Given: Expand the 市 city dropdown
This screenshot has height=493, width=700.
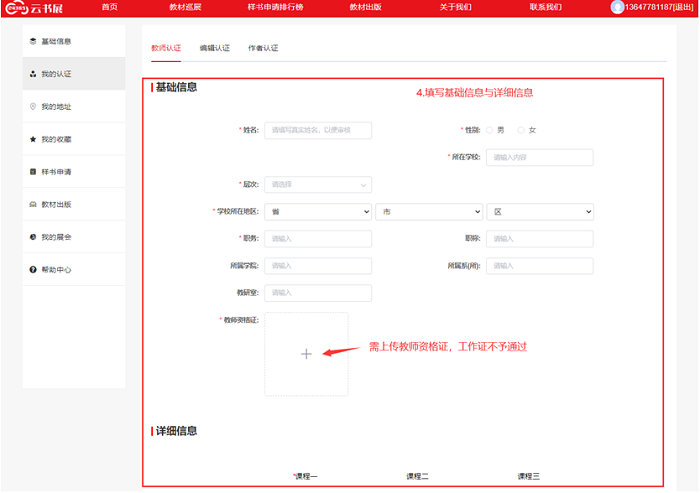Looking at the screenshot, I should click(429, 212).
